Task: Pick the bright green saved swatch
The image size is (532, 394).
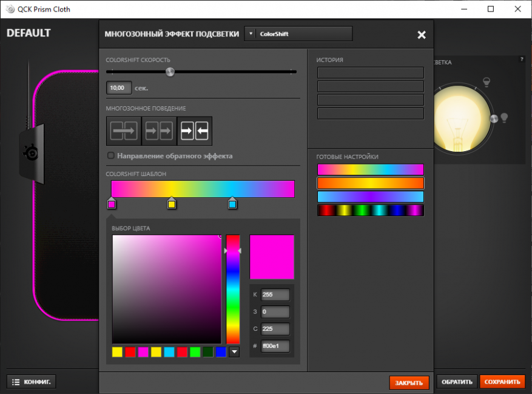Action: click(x=195, y=352)
